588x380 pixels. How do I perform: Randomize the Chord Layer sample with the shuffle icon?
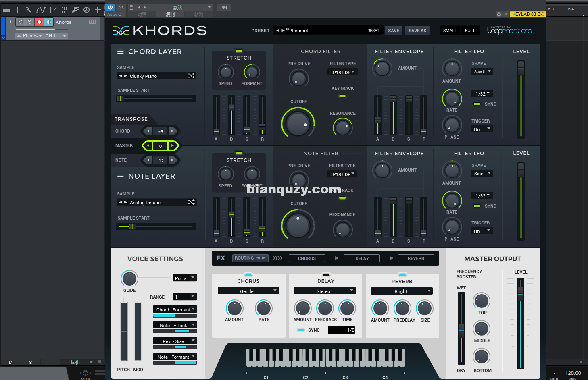[192, 75]
